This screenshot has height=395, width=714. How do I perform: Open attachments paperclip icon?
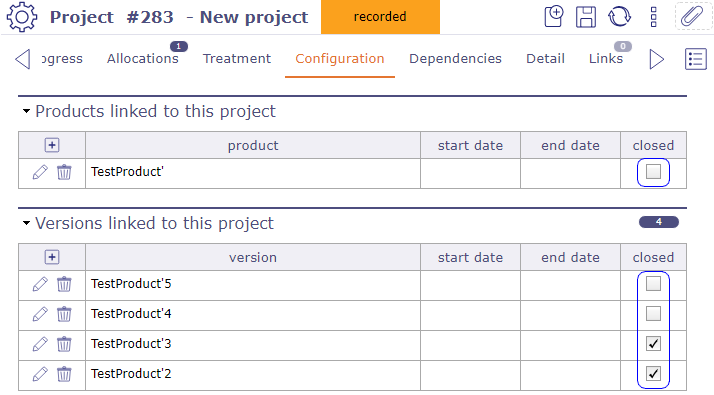click(x=692, y=17)
